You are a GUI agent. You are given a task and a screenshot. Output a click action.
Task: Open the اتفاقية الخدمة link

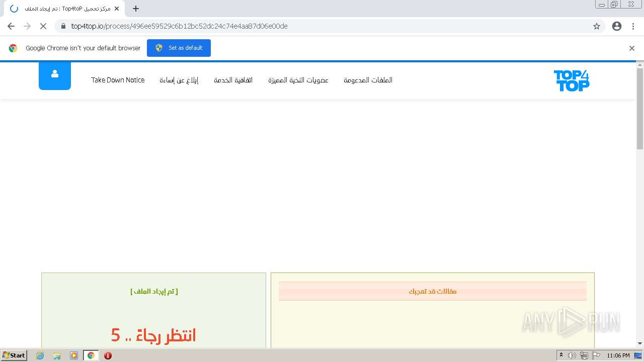point(233,80)
